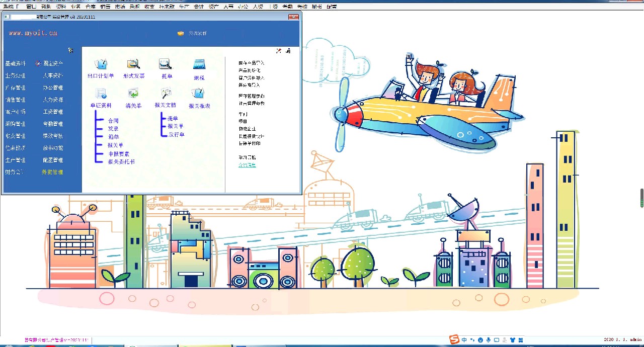
Task: Select 报关委托书 in the document tree
Action: pos(121,162)
